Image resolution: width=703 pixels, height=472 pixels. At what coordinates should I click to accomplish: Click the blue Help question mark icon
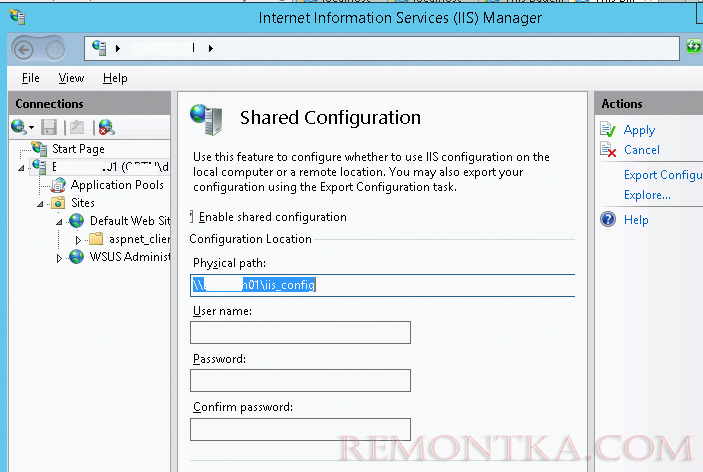[608, 219]
